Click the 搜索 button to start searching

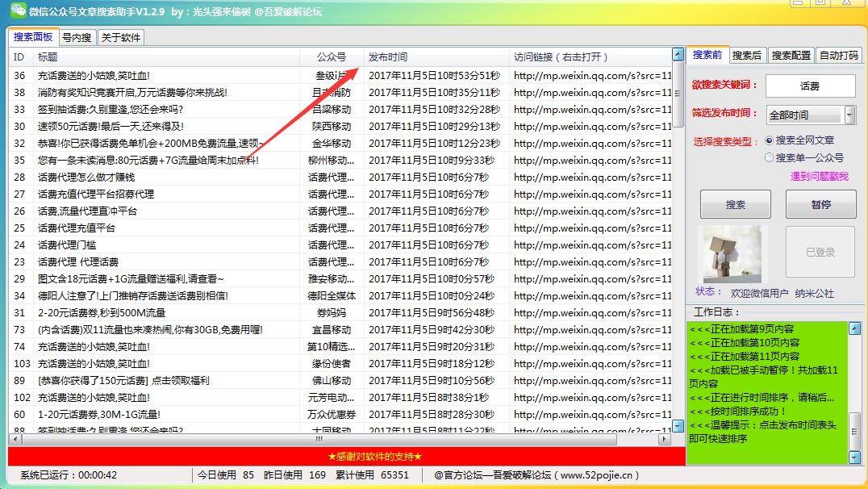(x=735, y=204)
